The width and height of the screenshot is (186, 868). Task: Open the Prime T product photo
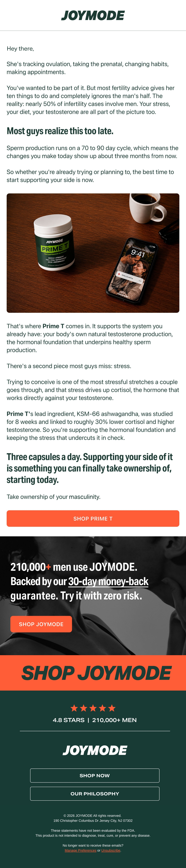pos(93,253)
